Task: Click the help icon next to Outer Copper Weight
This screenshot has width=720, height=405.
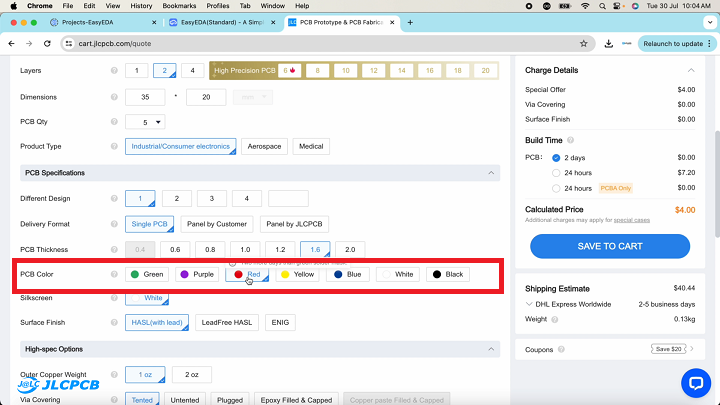Action: tap(114, 375)
